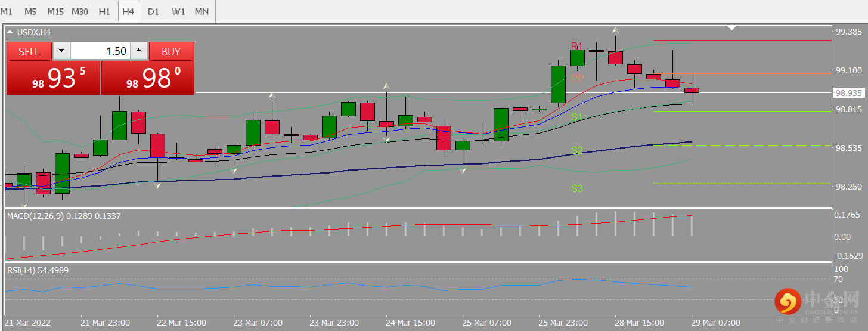Collapse one-click trading panel triangle beside USDX,H4

tap(10, 32)
